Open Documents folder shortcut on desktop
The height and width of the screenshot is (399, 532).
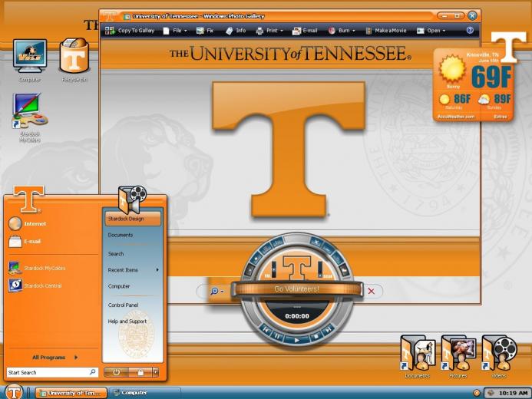click(x=418, y=357)
